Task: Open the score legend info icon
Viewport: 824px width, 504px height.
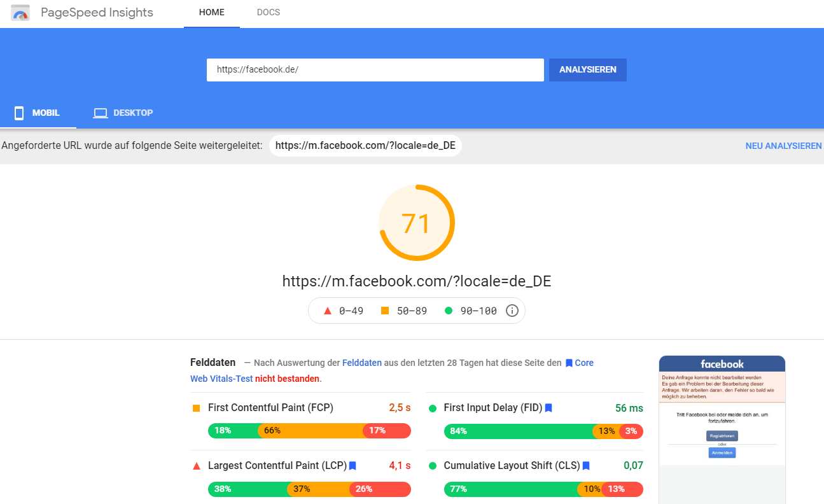Action: tap(512, 311)
